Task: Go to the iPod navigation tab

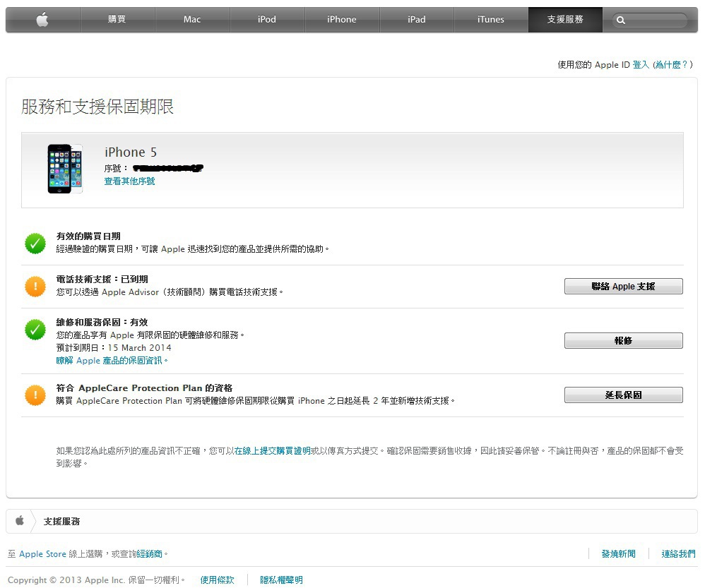Action: click(266, 19)
